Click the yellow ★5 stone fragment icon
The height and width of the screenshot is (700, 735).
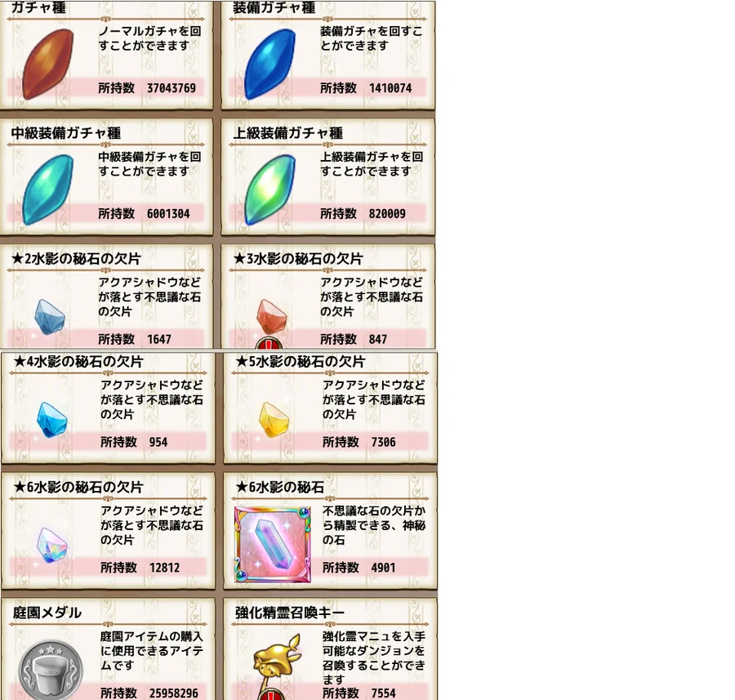(x=274, y=420)
